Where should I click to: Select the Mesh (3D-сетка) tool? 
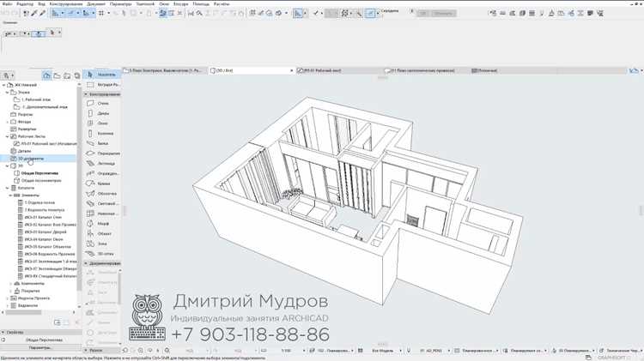pos(102,254)
